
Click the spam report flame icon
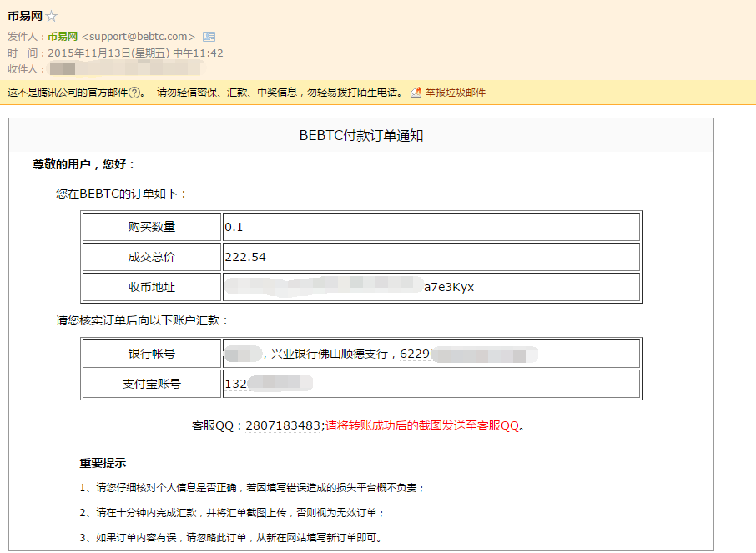tap(416, 93)
